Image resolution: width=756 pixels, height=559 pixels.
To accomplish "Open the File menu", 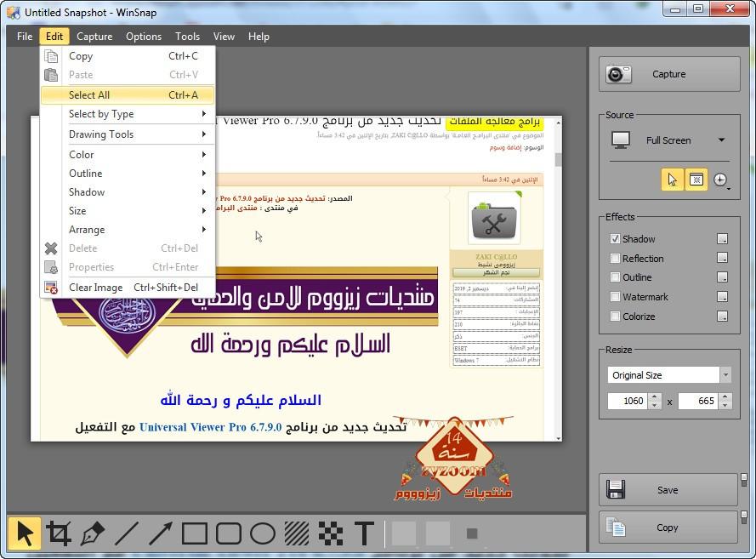I will (25, 37).
